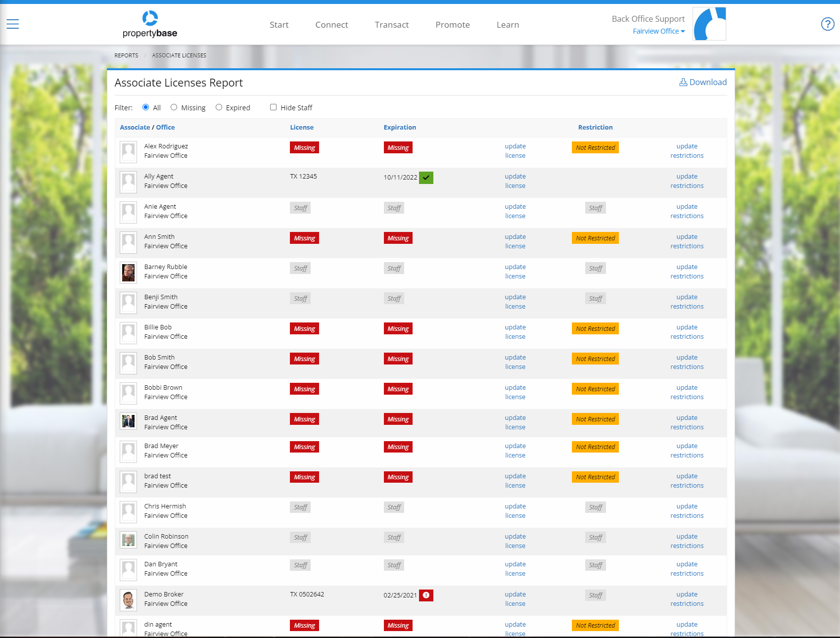
Task: Sort the report by the License column
Action: (302, 127)
